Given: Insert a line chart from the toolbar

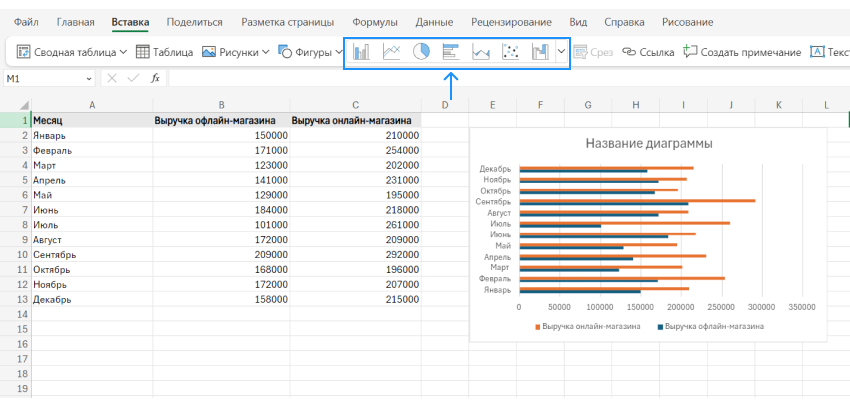Looking at the screenshot, I should pos(391,52).
